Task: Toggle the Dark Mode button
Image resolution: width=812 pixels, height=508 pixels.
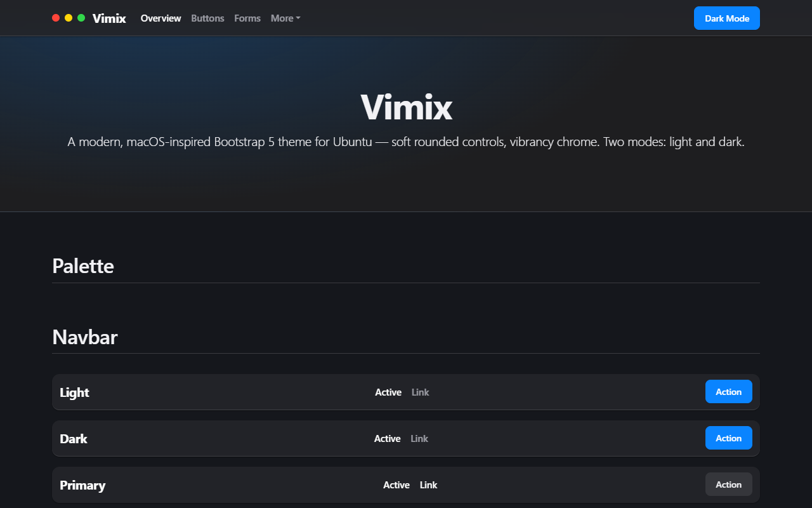Action: (727, 18)
